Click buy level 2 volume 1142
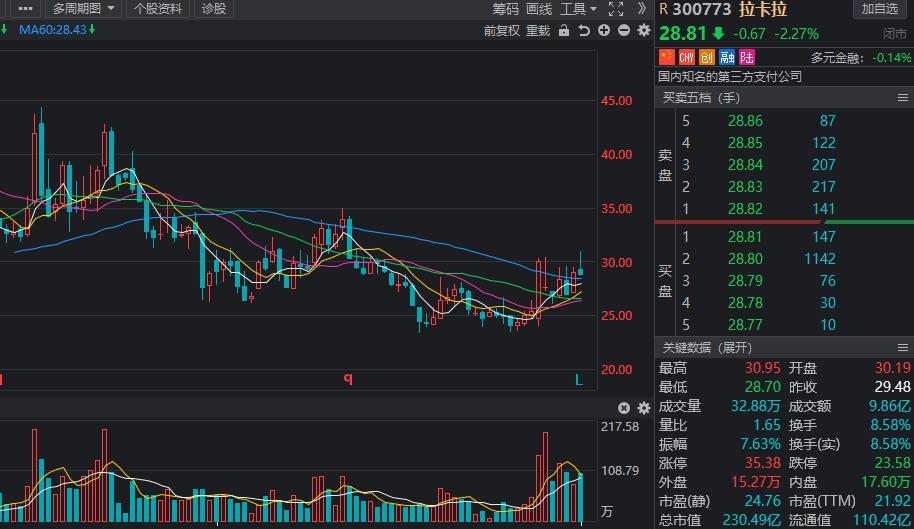This screenshot has height=529, width=914. pyautogui.click(x=820, y=259)
